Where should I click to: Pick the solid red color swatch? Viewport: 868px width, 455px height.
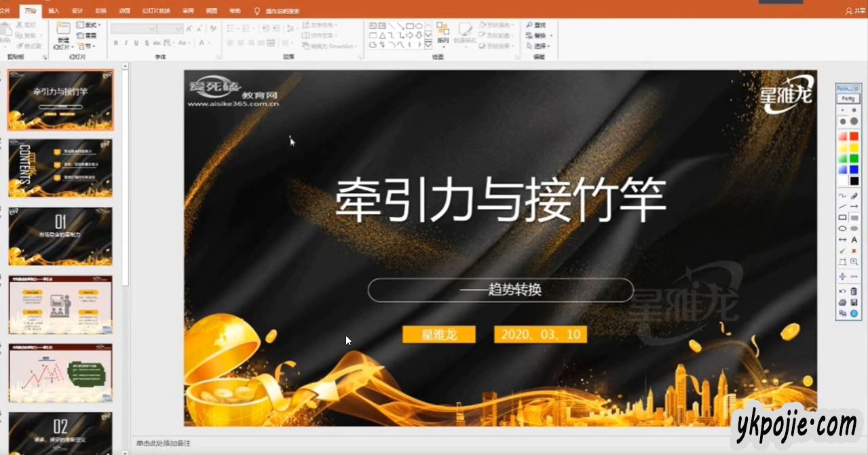pos(854,136)
